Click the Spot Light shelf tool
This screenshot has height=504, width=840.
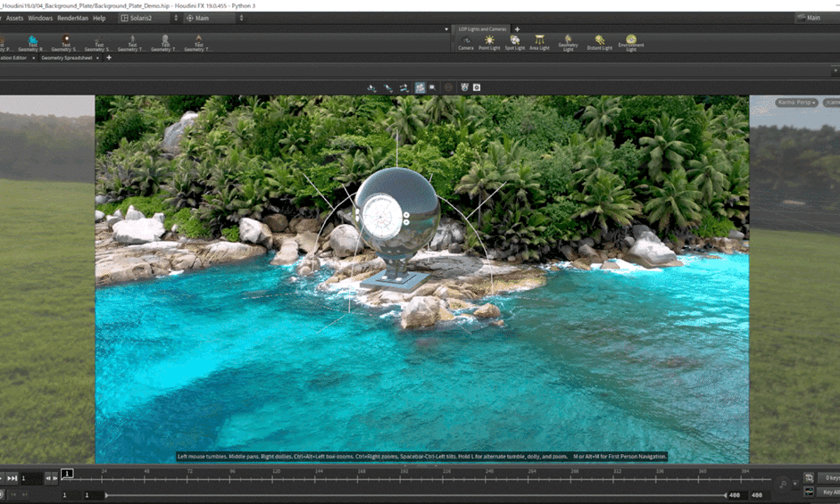[515, 44]
